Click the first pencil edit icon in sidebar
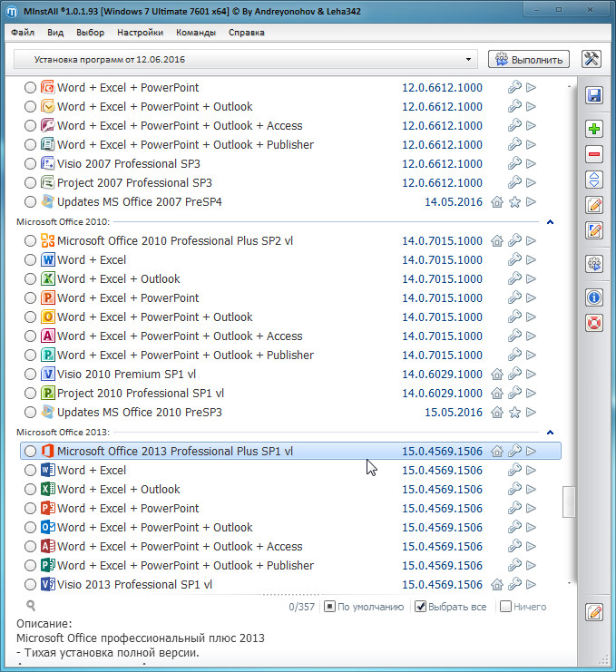This screenshot has height=672, width=616. [594, 205]
